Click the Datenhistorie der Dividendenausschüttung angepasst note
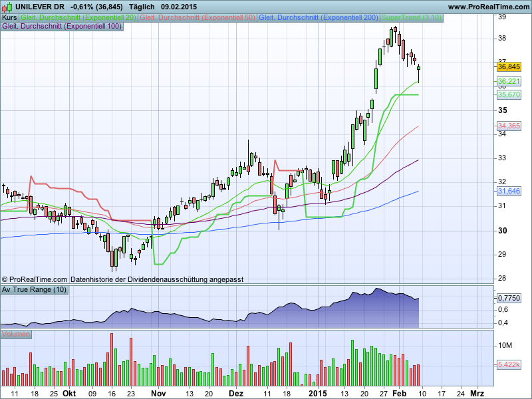 coord(157,279)
